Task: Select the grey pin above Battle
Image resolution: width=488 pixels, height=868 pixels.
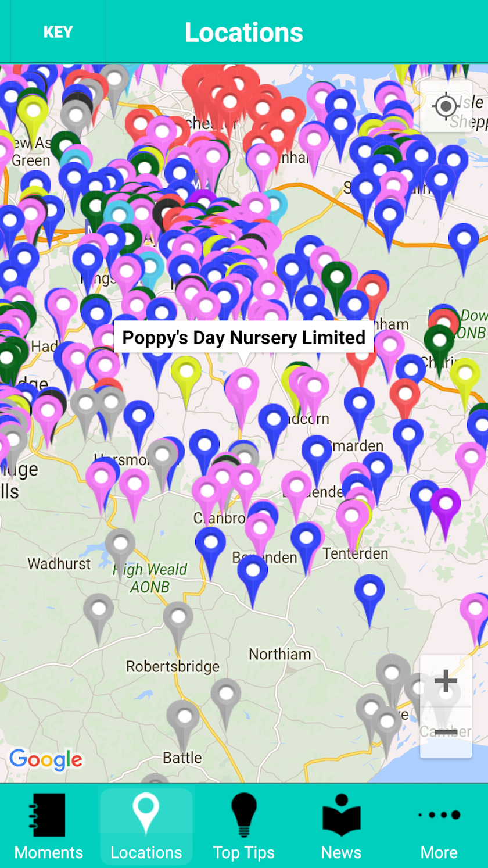Action: click(x=183, y=723)
